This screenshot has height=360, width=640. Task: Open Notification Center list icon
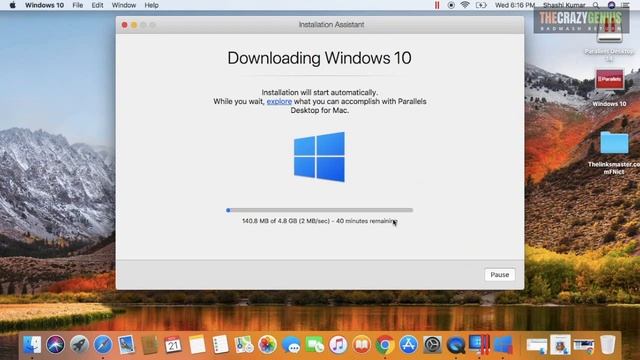pos(625,5)
